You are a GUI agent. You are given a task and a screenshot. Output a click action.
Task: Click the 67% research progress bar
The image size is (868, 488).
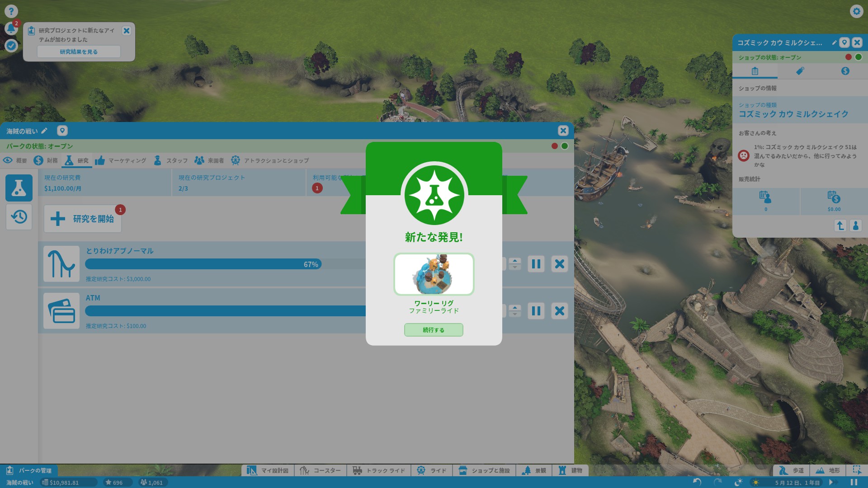click(203, 264)
